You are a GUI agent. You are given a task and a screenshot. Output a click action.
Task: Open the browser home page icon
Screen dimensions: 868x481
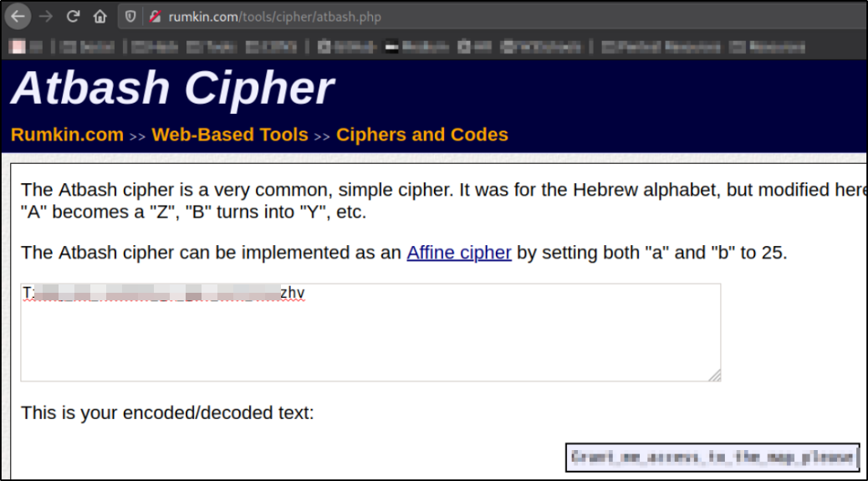100,17
